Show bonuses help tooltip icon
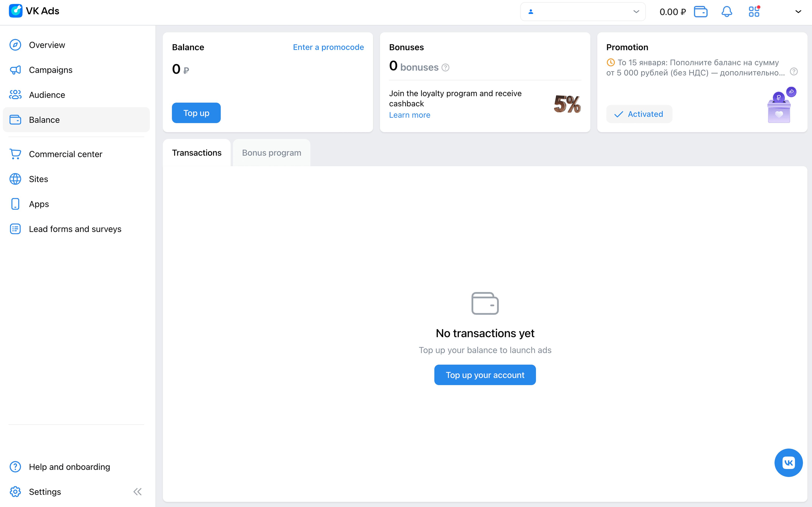The image size is (812, 507). [x=445, y=67]
